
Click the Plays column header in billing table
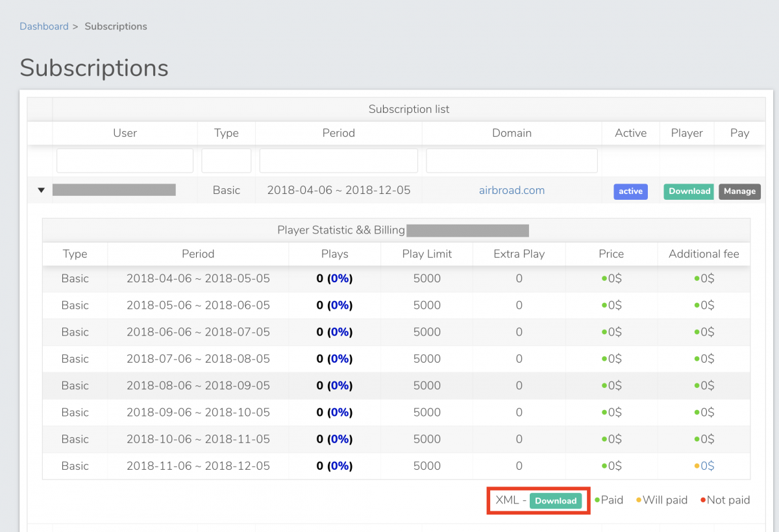334,254
